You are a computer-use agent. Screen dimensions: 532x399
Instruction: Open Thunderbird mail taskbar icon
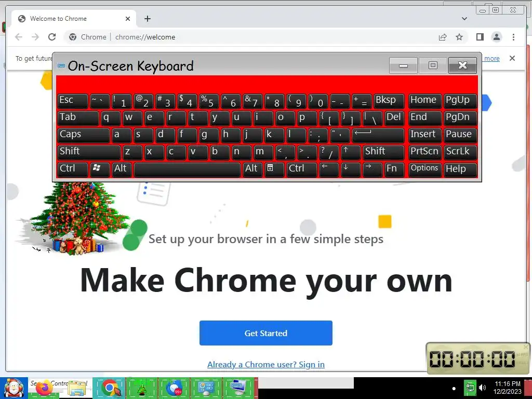[174, 388]
